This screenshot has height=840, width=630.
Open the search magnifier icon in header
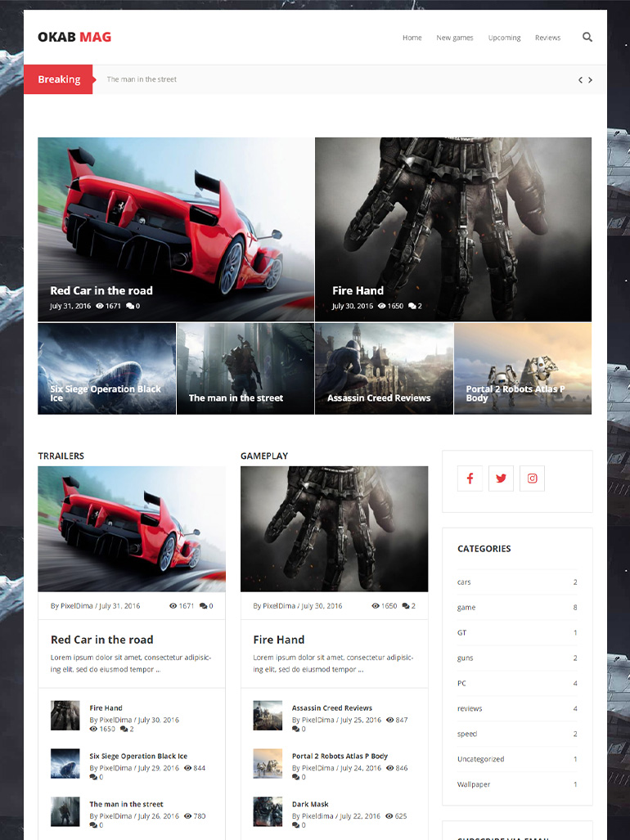coord(587,37)
